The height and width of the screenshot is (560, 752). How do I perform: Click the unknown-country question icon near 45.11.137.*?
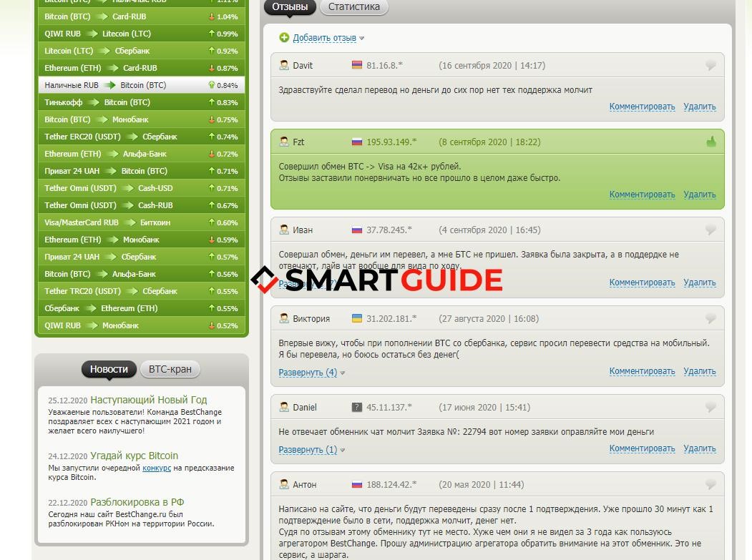pos(357,407)
